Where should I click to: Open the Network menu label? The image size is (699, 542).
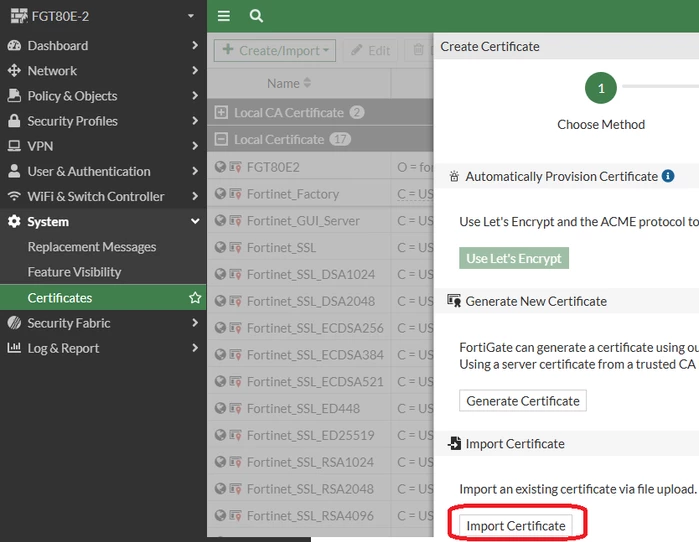(52, 70)
